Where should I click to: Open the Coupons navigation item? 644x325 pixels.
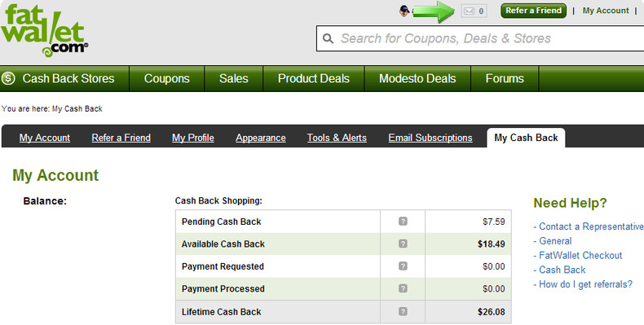click(167, 78)
